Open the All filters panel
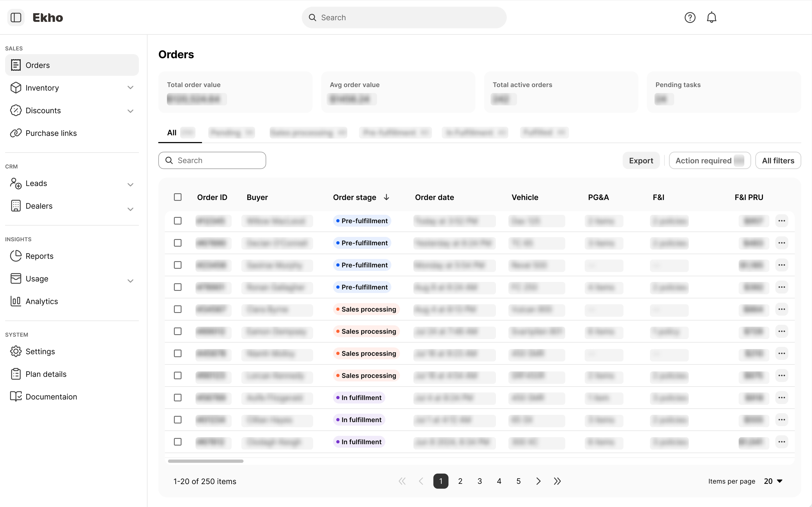The height and width of the screenshot is (507, 812). coord(778,161)
